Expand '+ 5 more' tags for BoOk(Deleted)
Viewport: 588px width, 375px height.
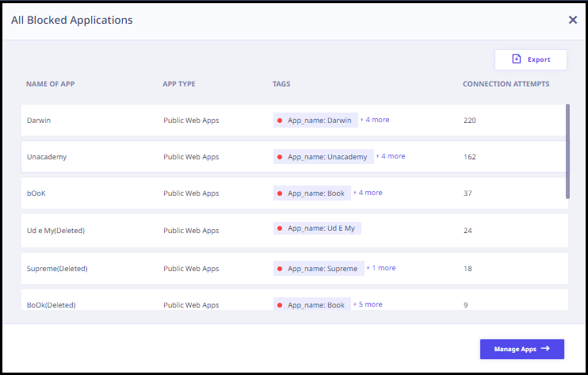(x=368, y=304)
